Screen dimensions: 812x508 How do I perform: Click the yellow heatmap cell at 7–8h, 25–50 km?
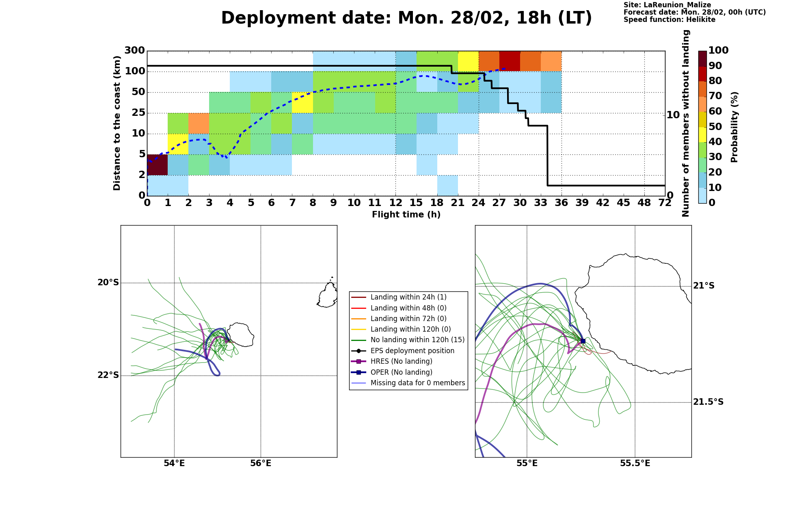(302, 103)
